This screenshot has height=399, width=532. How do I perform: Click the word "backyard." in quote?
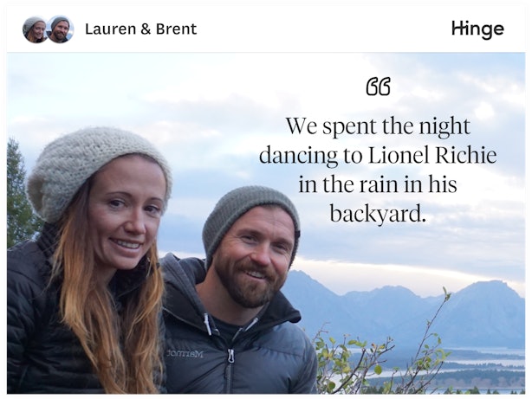(378, 214)
